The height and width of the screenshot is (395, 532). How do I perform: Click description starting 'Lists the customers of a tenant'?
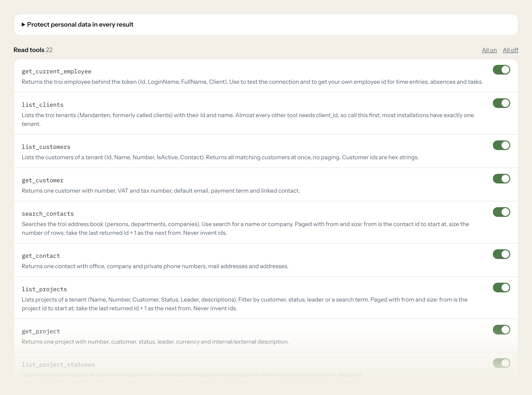pyautogui.click(x=220, y=157)
